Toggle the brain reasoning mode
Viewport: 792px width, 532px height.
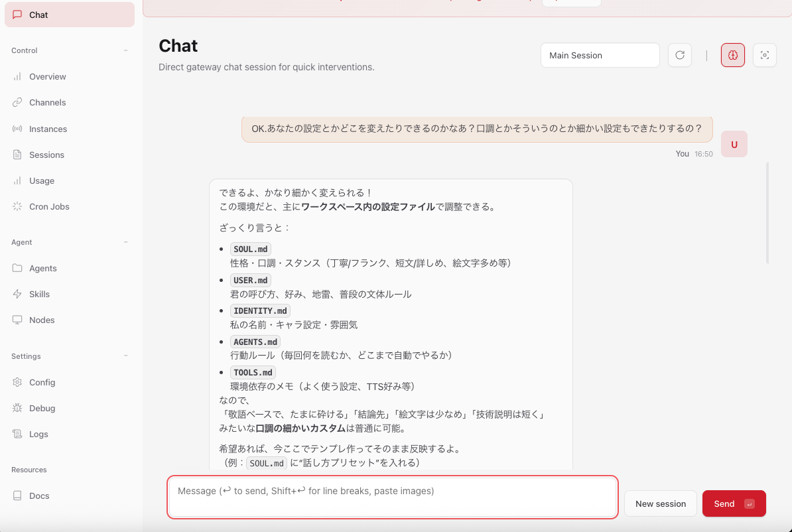tap(732, 55)
